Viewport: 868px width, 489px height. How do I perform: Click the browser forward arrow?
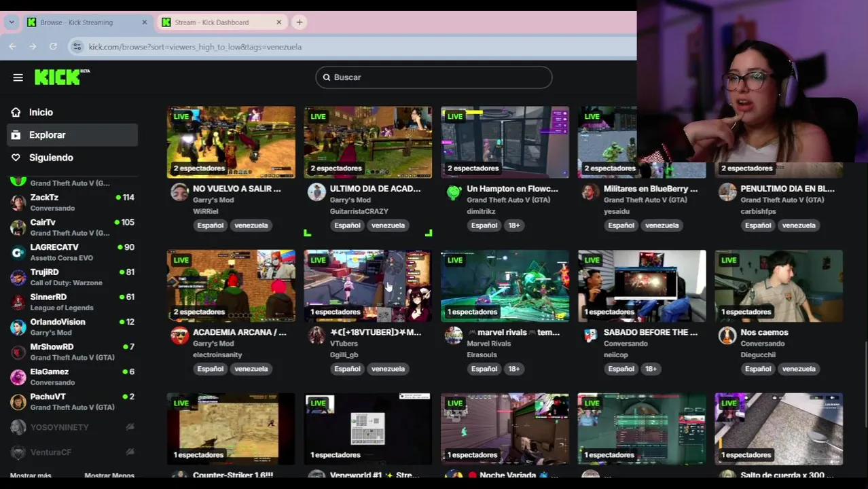(x=33, y=47)
